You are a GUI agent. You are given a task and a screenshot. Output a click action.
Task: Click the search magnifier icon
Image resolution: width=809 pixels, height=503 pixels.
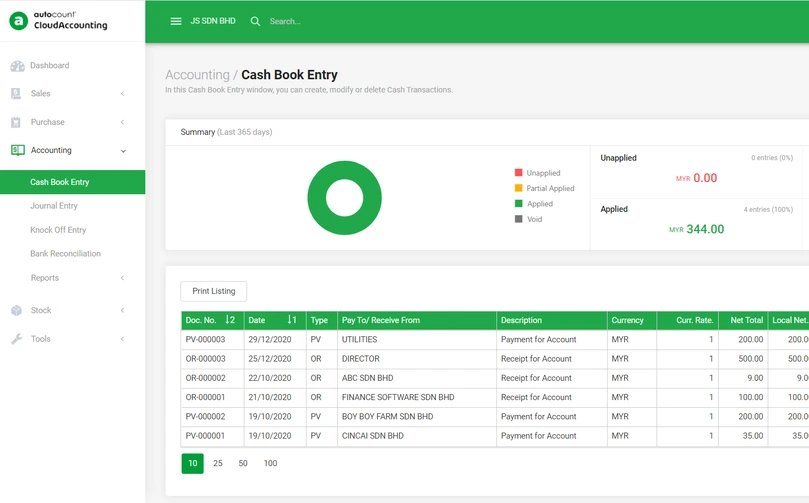click(x=255, y=21)
